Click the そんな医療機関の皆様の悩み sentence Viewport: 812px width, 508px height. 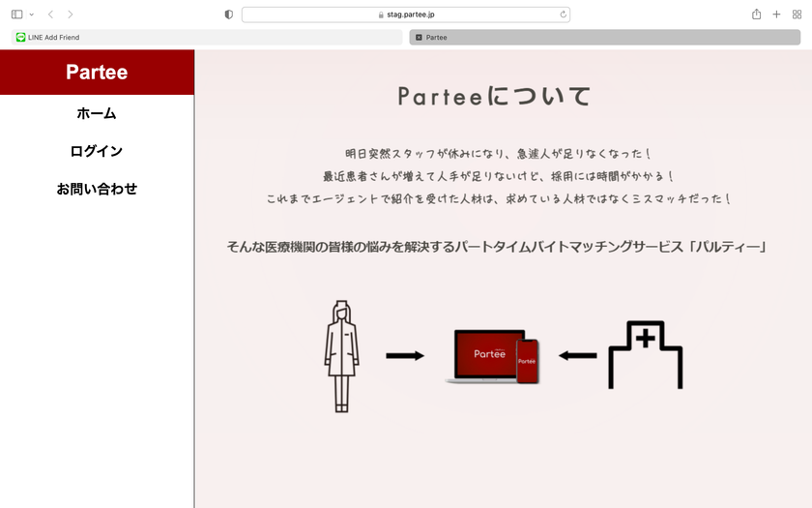pyautogui.click(x=496, y=247)
